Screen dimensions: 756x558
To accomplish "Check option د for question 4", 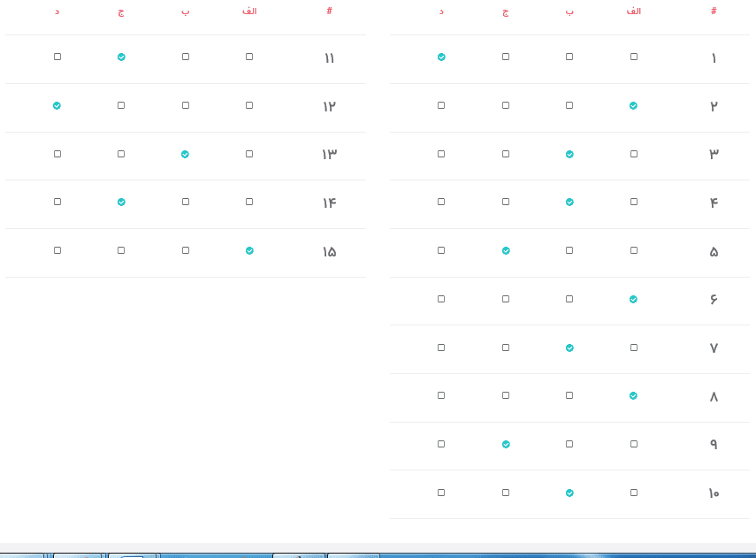I will point(441,202).
